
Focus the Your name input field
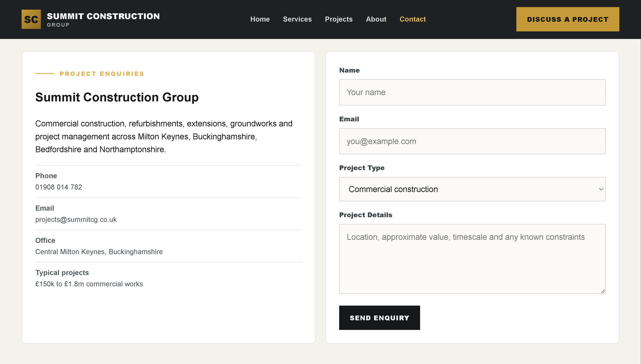coord(472,92)
